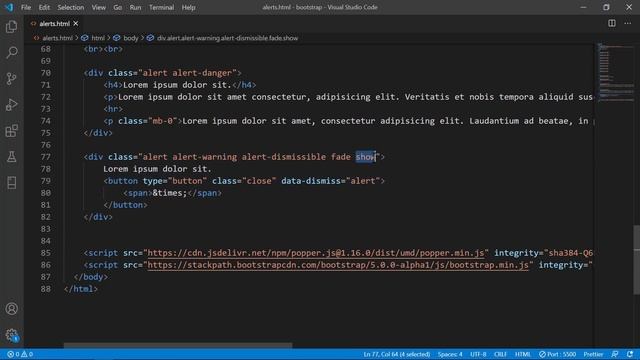Image resolution: width=640 pixels, height=360 pixels.
Task: Click errors and warnings count in status bar
Action: (x=20, y=354)
